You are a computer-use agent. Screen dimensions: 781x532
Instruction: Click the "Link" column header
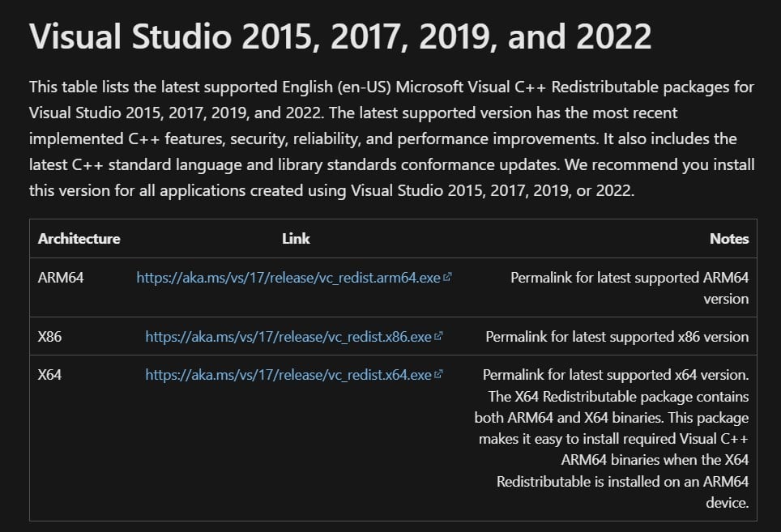point(296,239)
